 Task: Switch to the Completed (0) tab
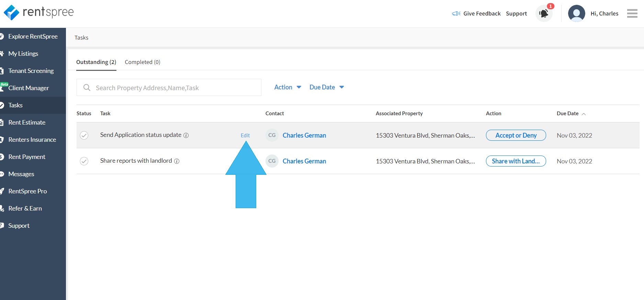tap(143, 62)
